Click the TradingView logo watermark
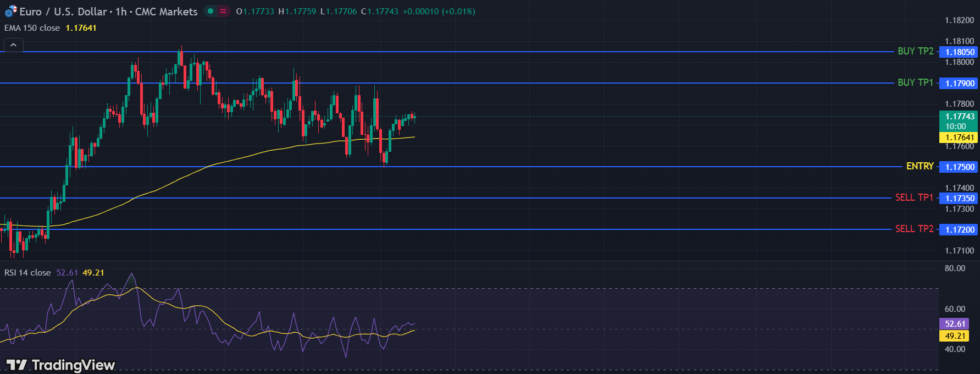Image resolution: width=980 pixels, height=374 pixels. 61,365
